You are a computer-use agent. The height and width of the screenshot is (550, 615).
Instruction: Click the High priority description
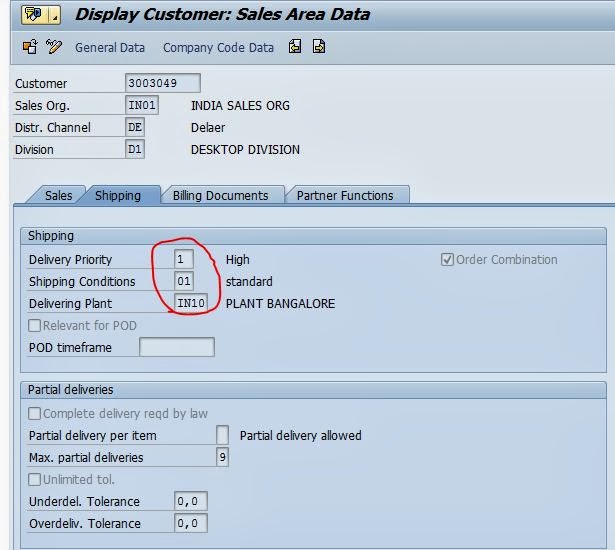[x=238, y=259]
